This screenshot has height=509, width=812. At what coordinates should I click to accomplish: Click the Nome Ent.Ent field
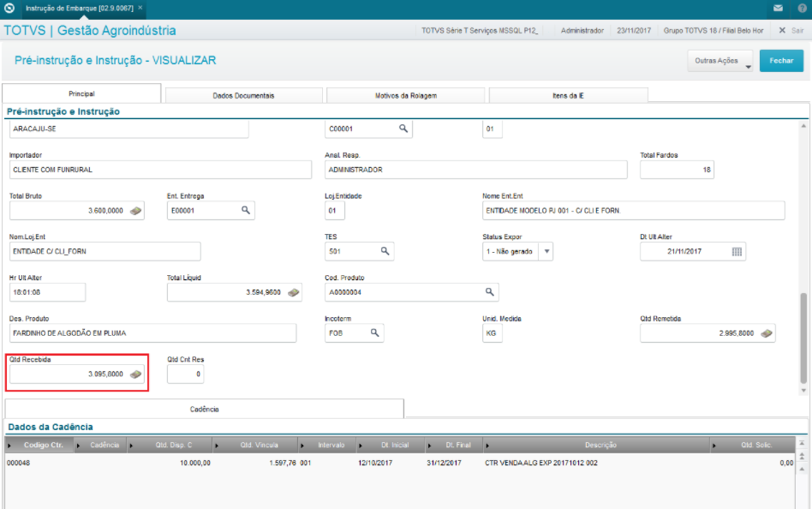633,211
